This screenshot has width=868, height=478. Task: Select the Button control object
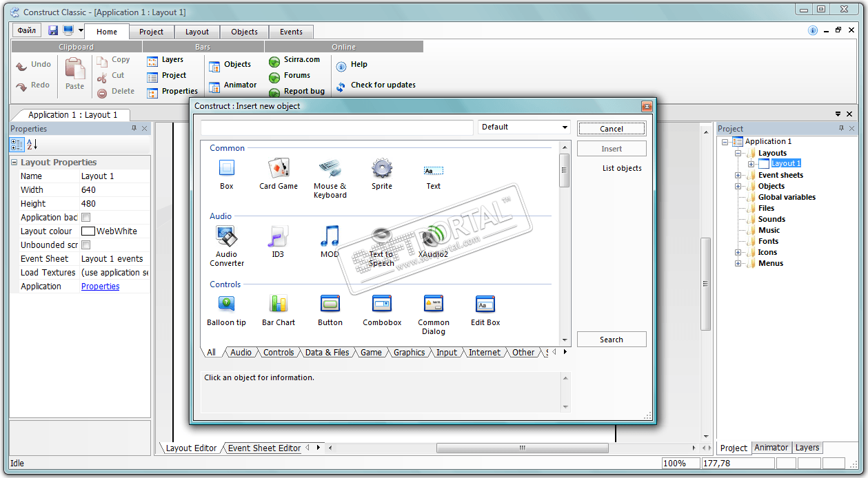(x=330, y=304)
